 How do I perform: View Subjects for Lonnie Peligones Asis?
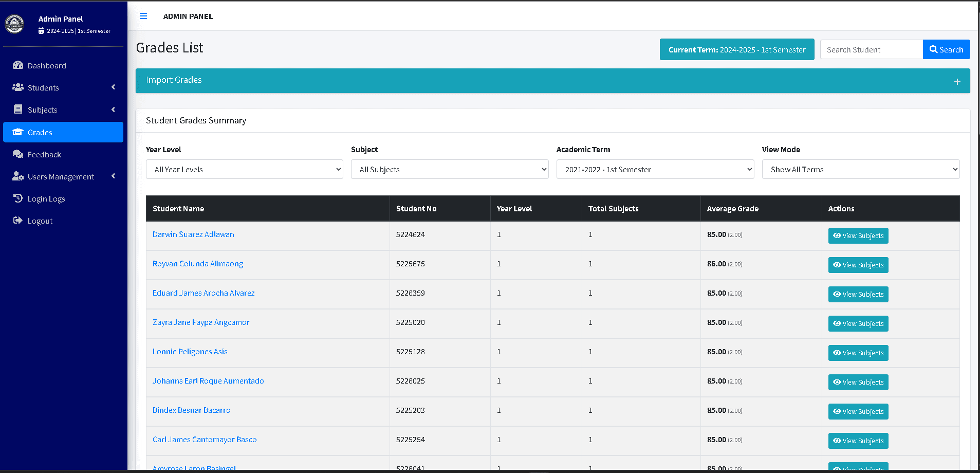[858, 353]
